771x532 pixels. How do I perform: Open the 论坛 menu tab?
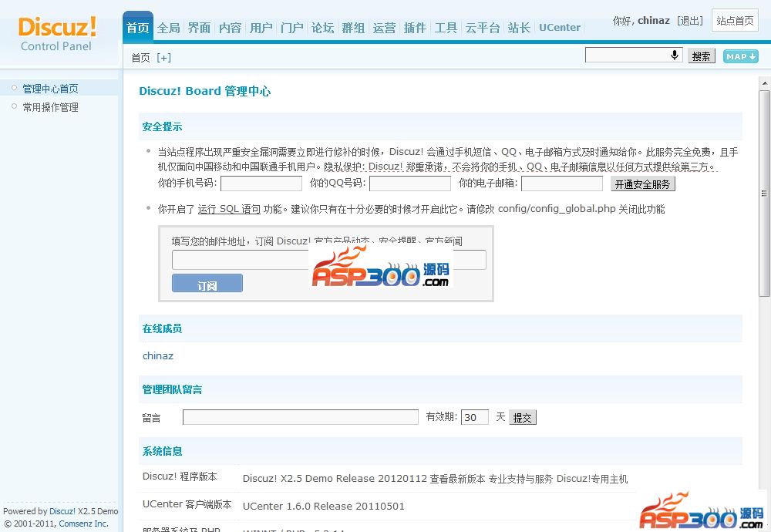pyautogui.click(x=323, y=28)
